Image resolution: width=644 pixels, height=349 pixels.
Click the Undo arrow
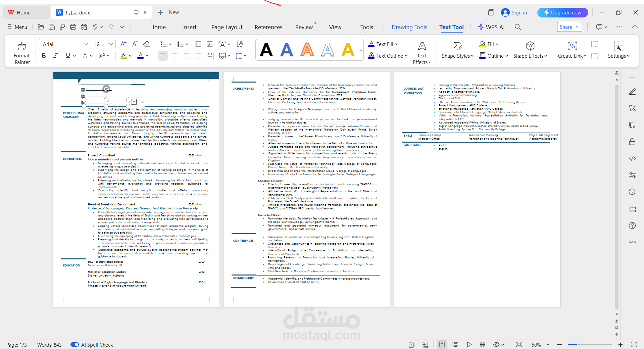pyautogui.click(x=95, y=27)
